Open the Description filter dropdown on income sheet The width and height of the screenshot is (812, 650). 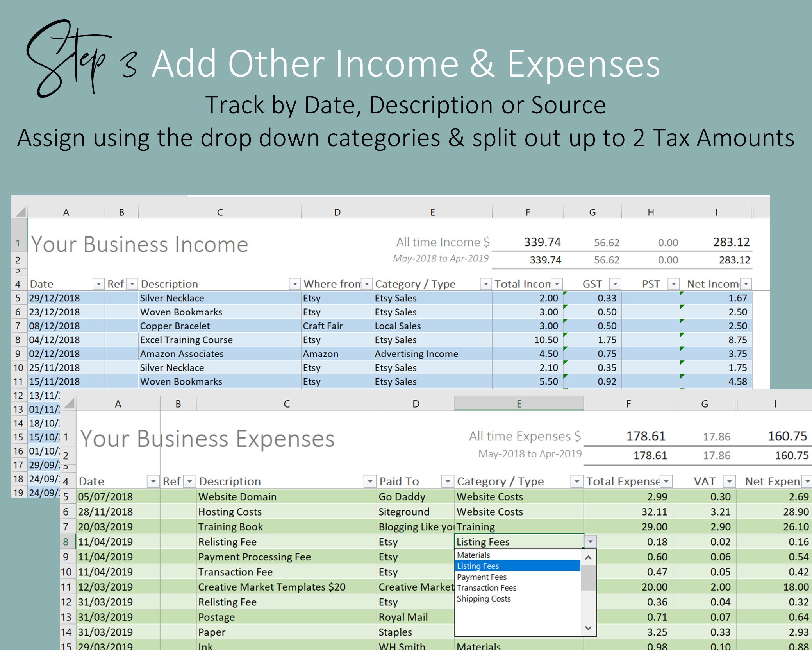click(295, 284)
